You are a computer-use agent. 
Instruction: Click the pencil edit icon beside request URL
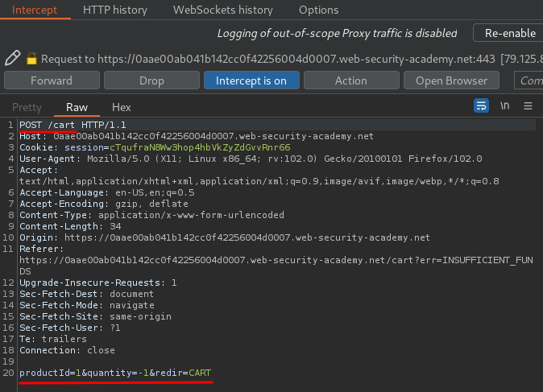(x=12, y=58)
